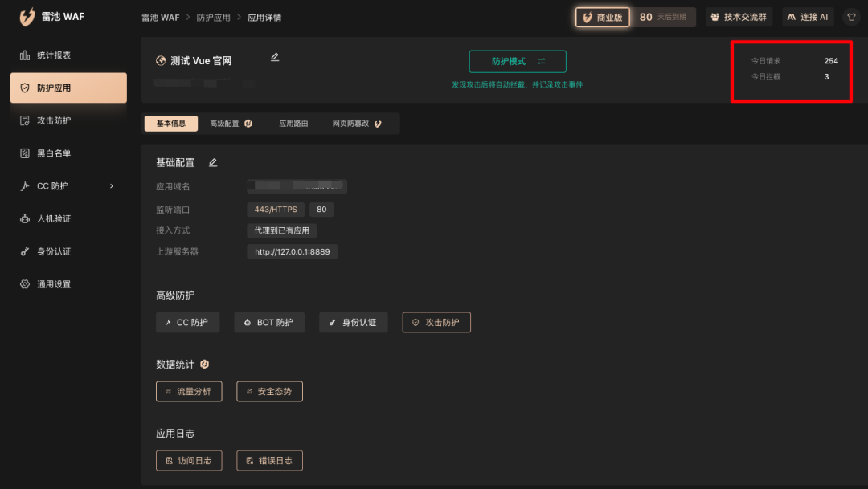
Task: Click the upstream http://127.0.0.1:8889 value
Action: [x=293, y=251]
